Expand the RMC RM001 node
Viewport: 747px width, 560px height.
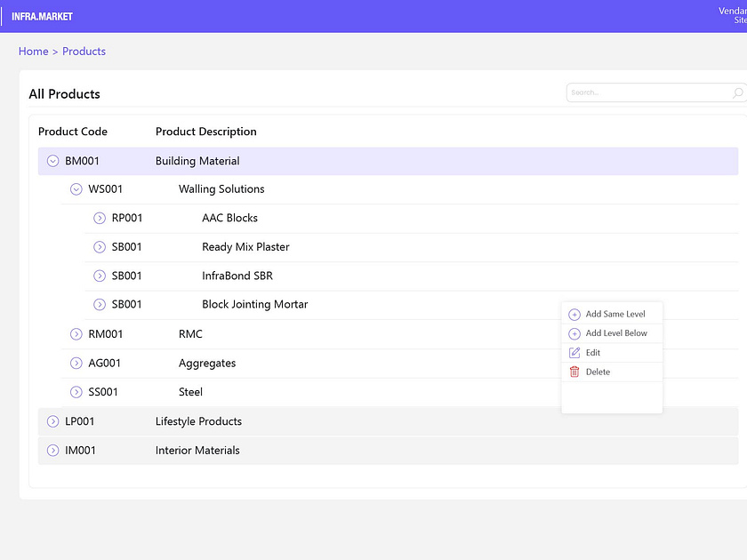[x=76, y=334]
